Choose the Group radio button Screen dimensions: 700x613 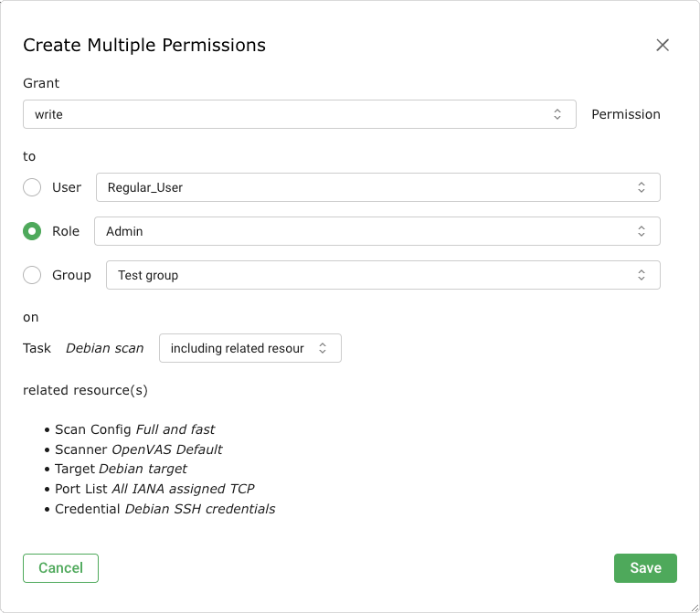(x=32, y=275)
